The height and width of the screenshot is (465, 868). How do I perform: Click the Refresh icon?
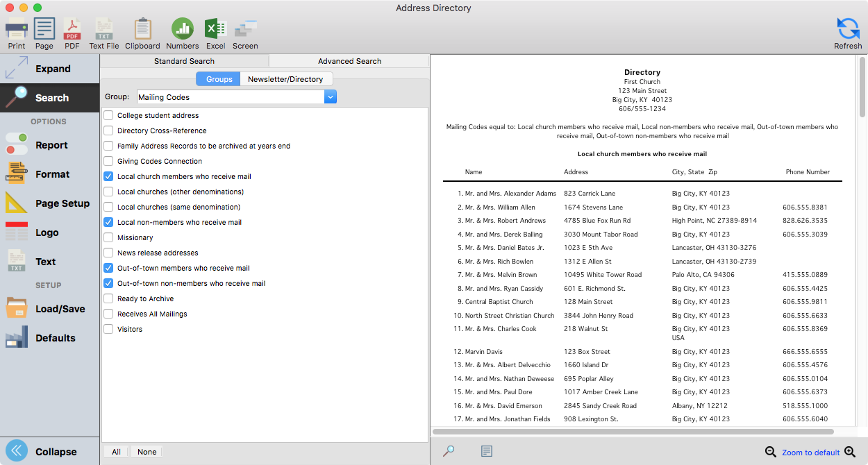click(x=848, y=33)
